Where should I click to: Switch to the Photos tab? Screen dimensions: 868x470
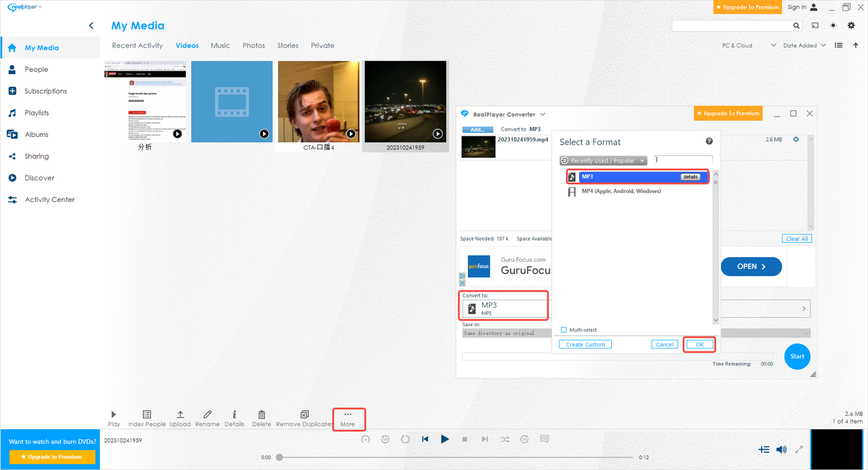(254, 45)
